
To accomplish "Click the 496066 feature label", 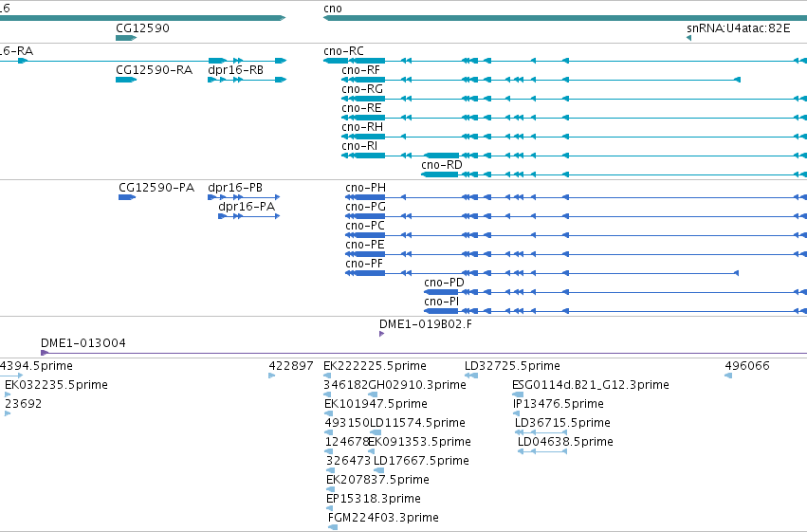I will [747, 366].
